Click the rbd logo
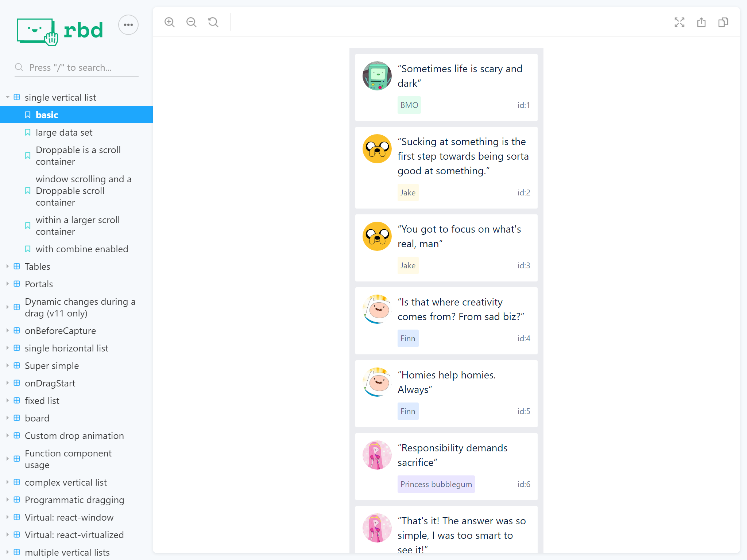747x560 pixels. click(x=60, y=32)
